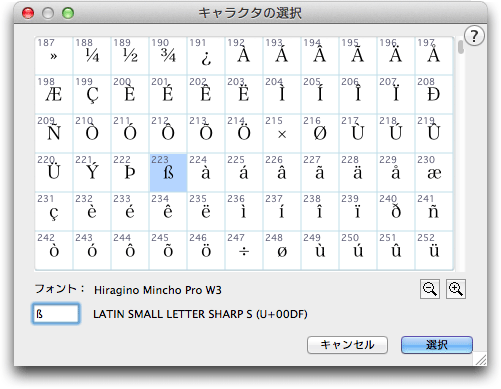
Task: Select character 240 ð
Action: pyautogui.click(x=396, y=212)
